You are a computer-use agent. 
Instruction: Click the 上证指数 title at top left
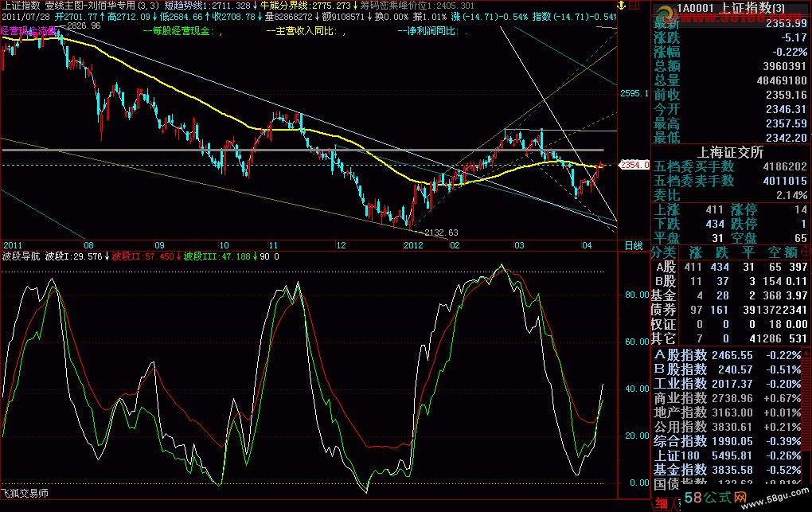coord(21,6)
